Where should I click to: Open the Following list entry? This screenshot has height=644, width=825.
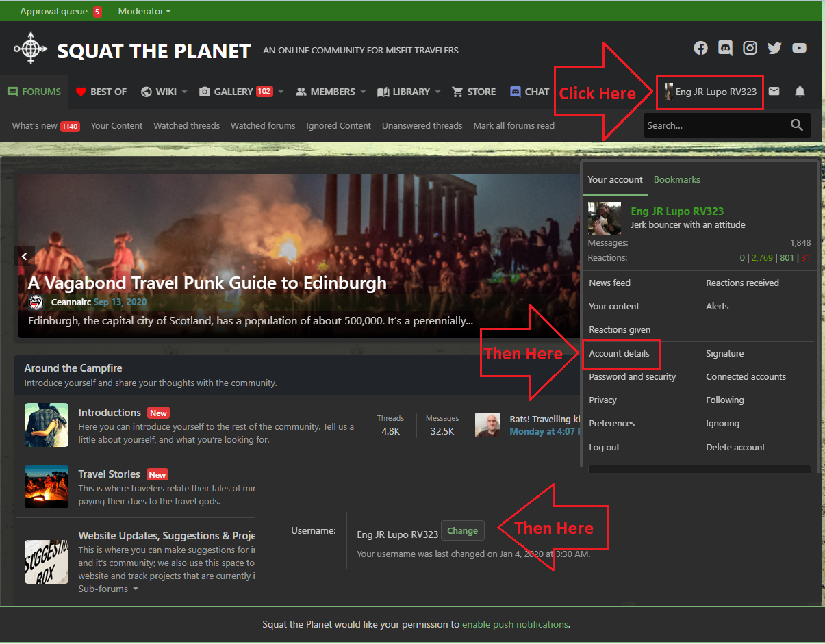tap(724, 400)
